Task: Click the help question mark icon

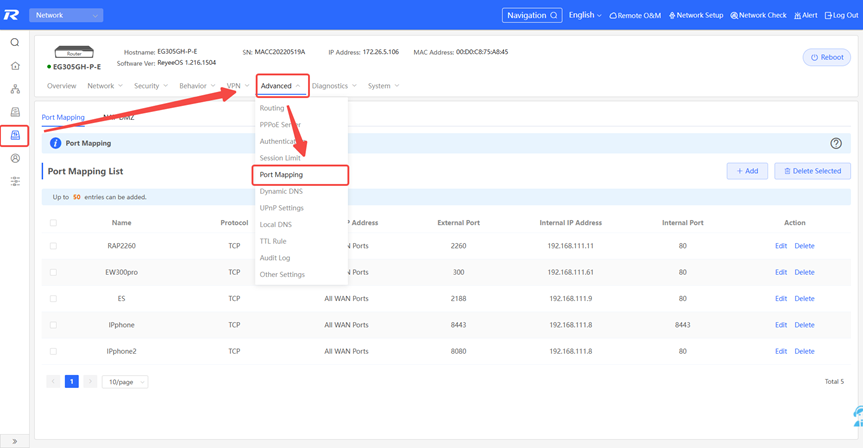Action: click(835, 143)
